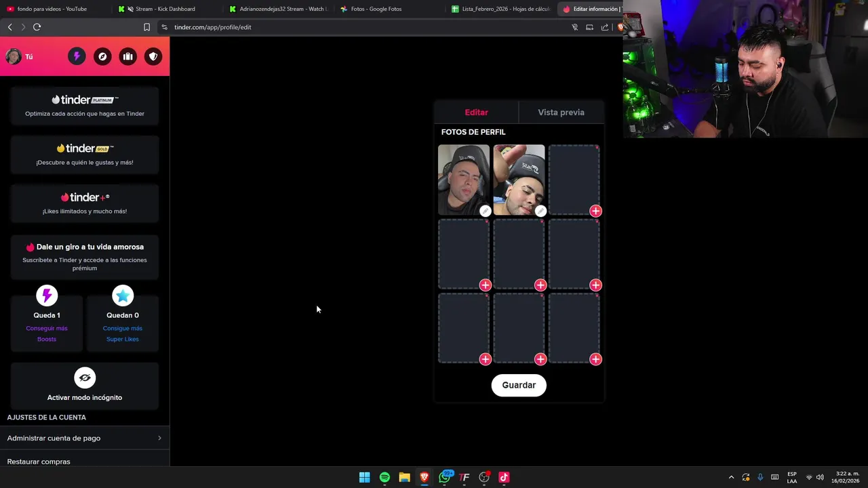This screenshot has height=488, width=868.
Task: Switch to the Lista_Febrero_2026 spreadsheet tab
Action: 502,9
